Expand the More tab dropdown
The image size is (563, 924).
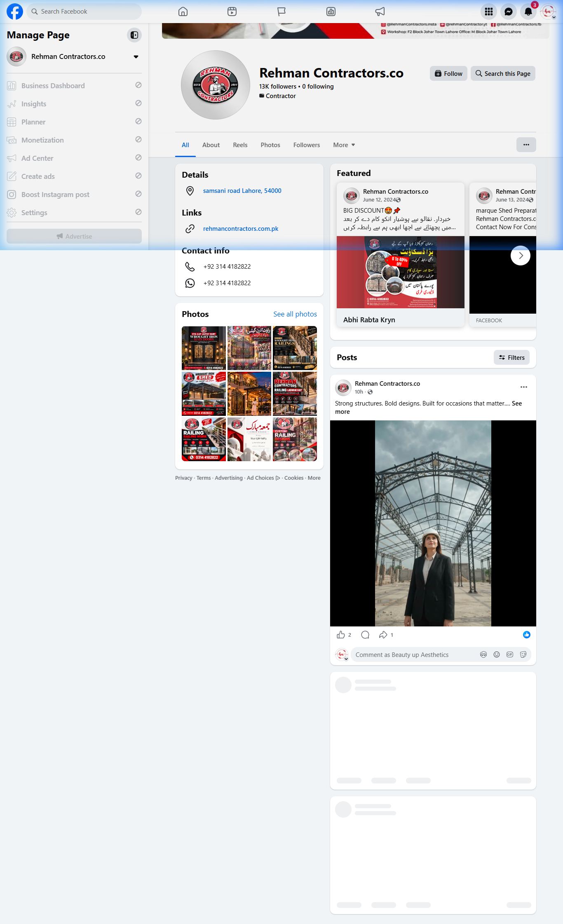point(344,145)
